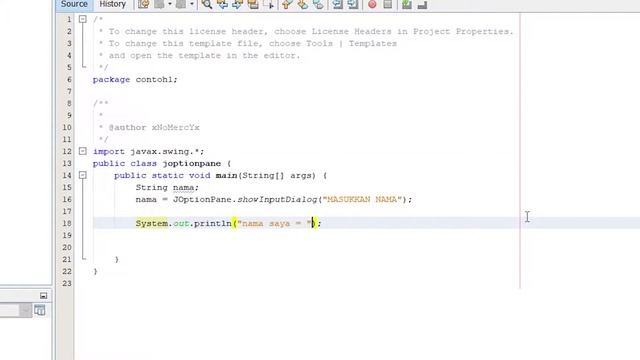Viewport: 640px width, 360px height.
Task: Click text "public class joptionpane {"
Action: pyautogui.click(x=162, y=163)
